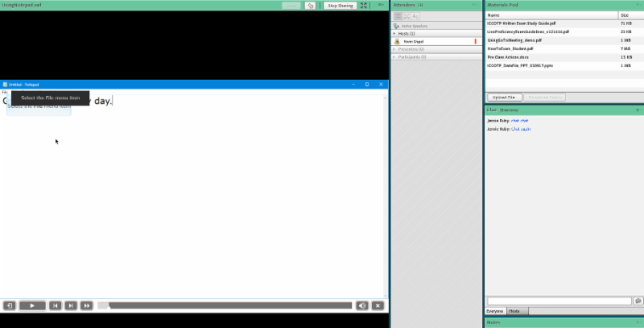
Task: Click the Upload File button
Action: point(504,98)
